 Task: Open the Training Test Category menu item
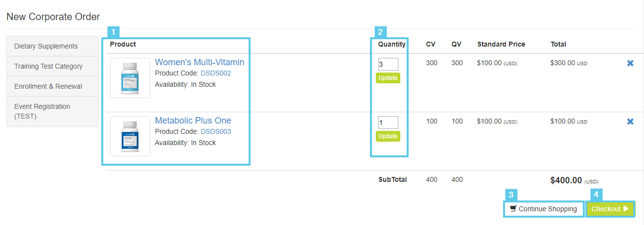(52, 66)
